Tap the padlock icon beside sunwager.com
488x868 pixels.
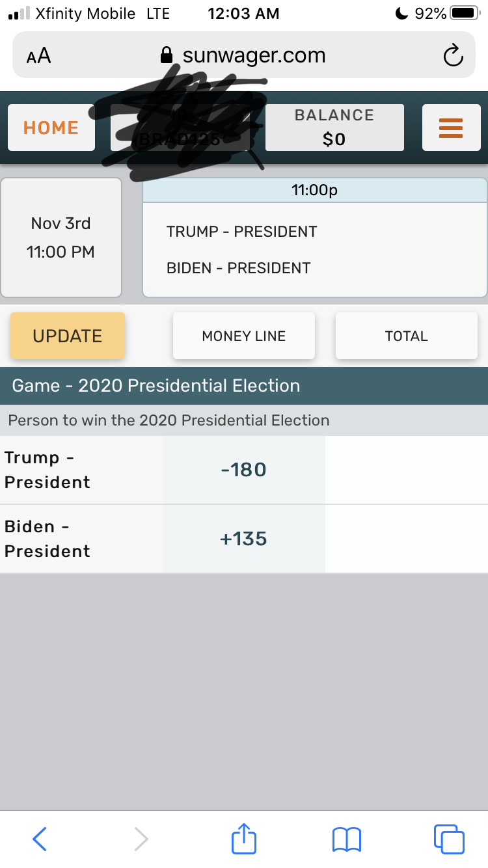click(167, 56)
